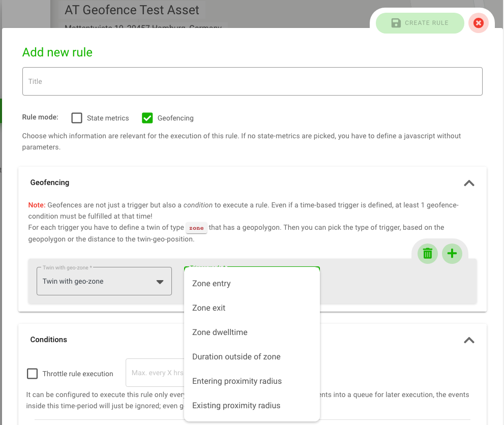The width and height of the screenshot is (504, 425).
Task: Open the Twin with geo-zone dropdown
Action: tap(104, 281)
